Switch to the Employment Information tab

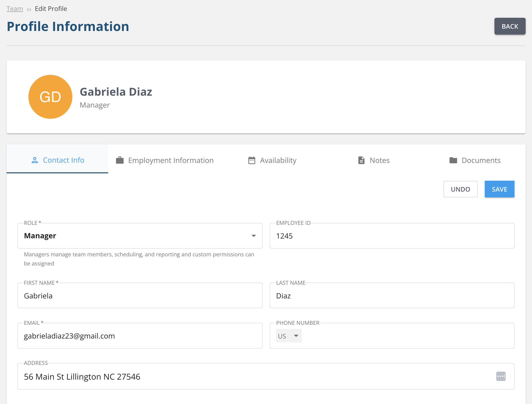[165, 160]
